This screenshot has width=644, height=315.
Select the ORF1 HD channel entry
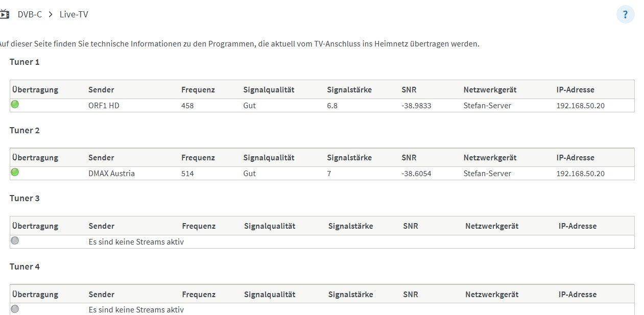pyautogui.click(x=104, y=106)
